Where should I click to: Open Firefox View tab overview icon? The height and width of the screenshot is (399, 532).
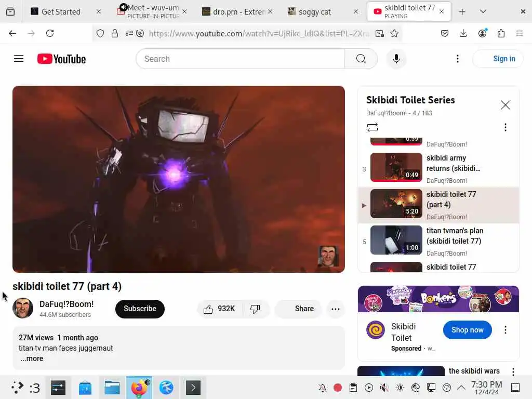click(10, 12)
